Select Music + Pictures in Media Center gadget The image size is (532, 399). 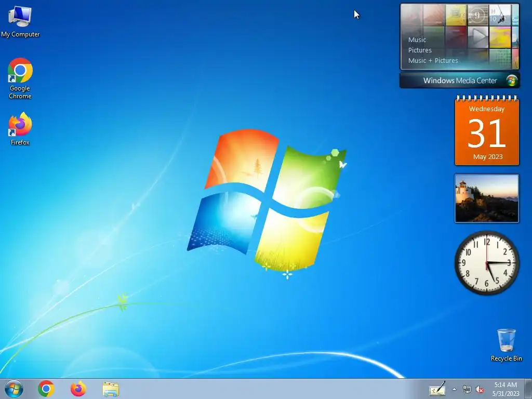pos(433,61)
